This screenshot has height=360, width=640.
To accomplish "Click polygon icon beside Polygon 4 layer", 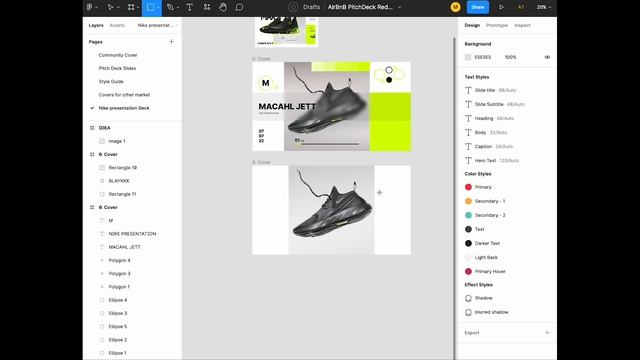I will click(x=102, y=260).
